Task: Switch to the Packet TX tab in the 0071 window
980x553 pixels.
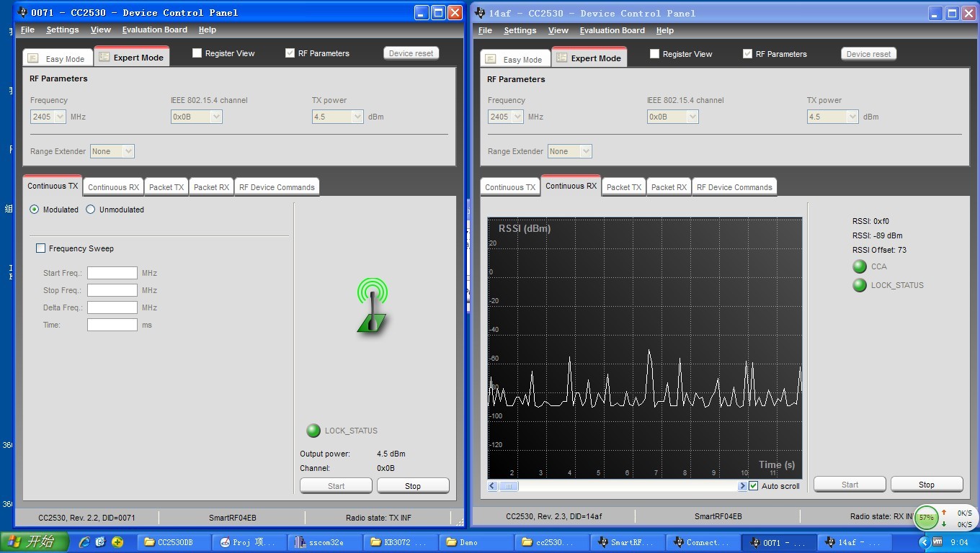Action: [166, 187]
